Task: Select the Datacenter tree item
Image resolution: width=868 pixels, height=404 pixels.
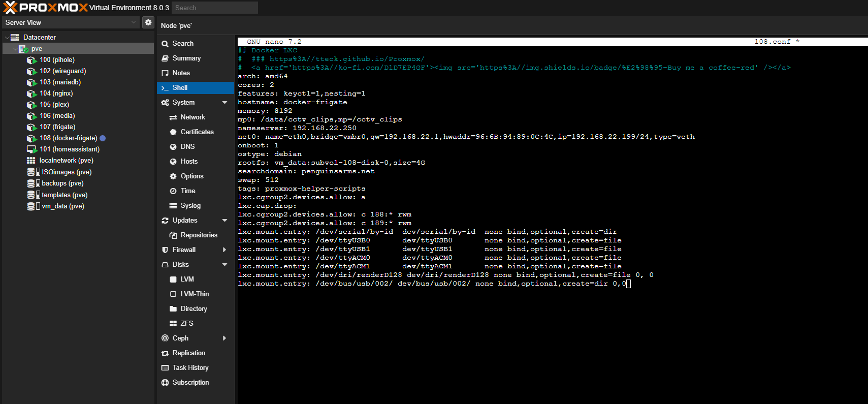Action: [39, 37]
